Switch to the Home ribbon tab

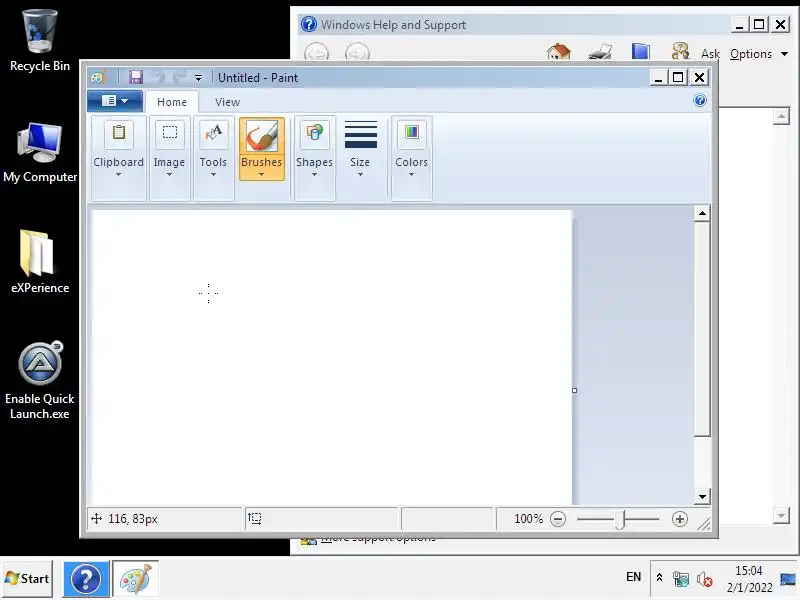(x=172, y=102)
